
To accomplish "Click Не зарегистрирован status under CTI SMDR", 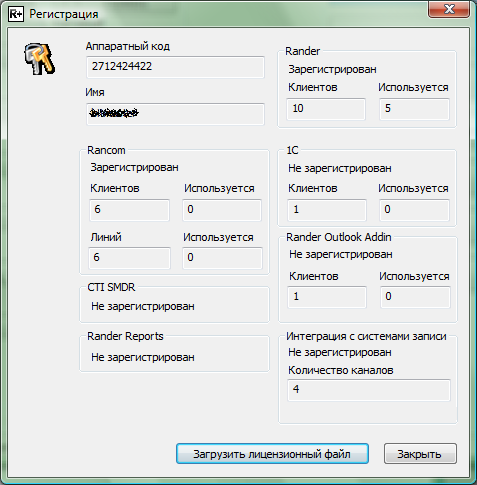I will (x=143, y=306).
